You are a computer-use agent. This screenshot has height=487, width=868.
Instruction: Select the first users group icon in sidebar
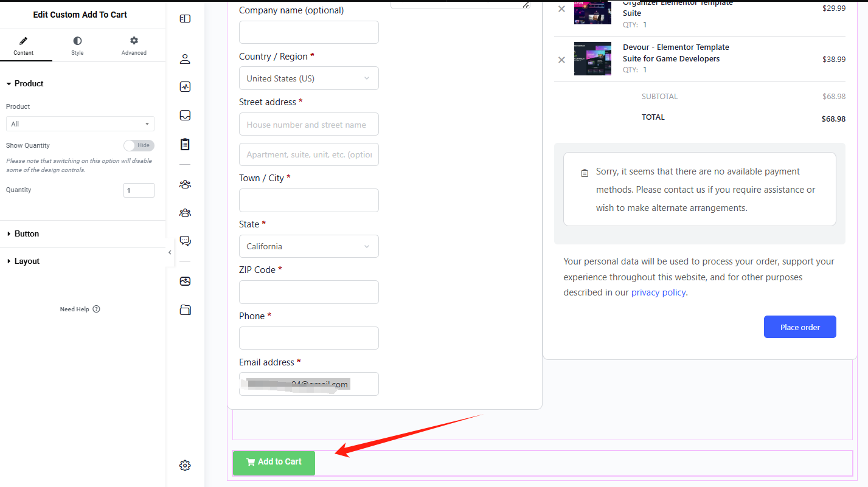185,184
